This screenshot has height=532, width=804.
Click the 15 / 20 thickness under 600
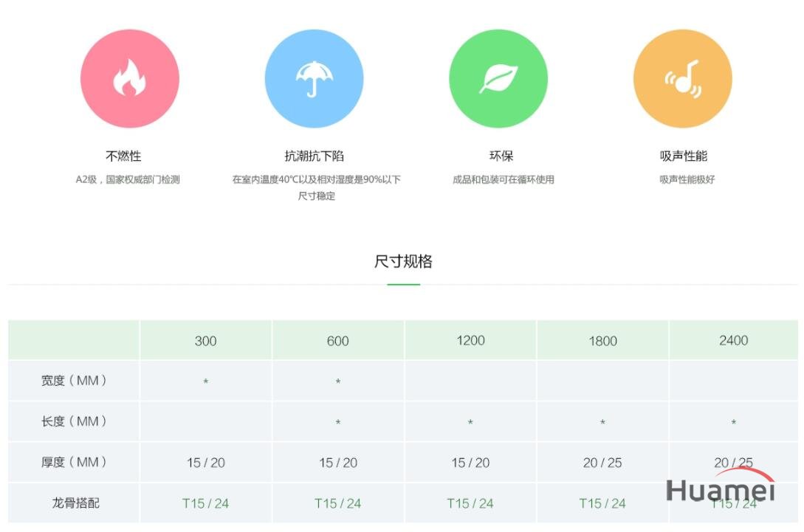[x=338, y=463]
